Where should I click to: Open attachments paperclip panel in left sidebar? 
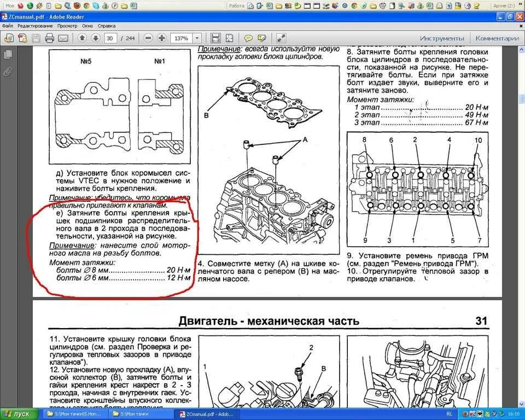click(8, 72)
